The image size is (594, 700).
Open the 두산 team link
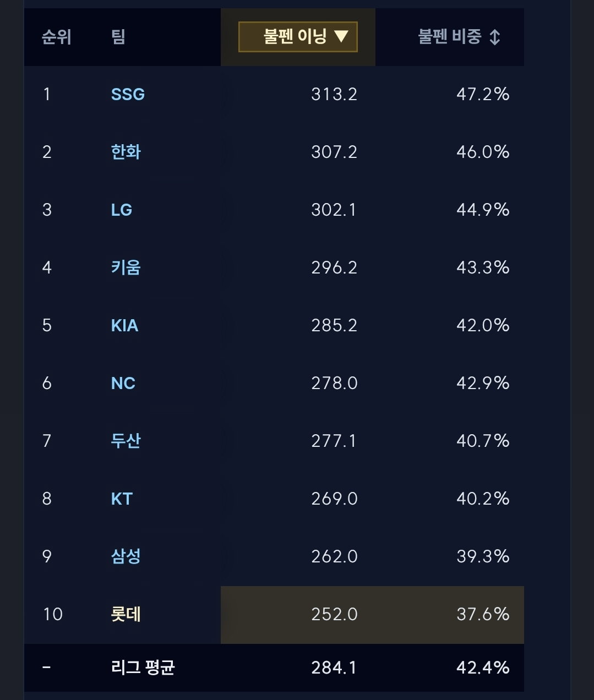tap(126, 441)
